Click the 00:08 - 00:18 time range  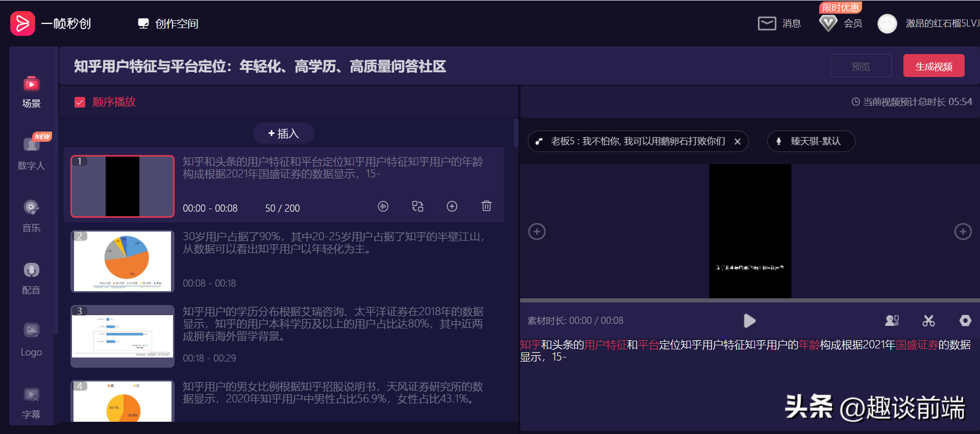pyautogui.click(x=209, y=283)
